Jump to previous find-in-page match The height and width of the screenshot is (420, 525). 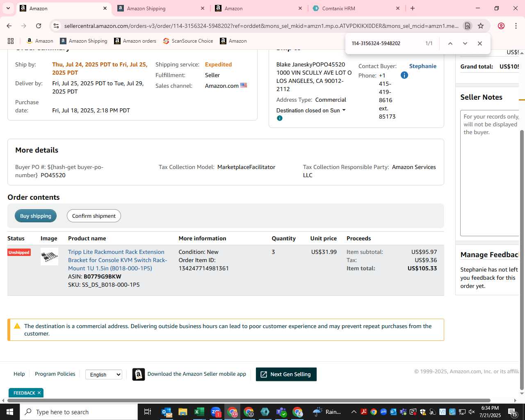point(450,43)
